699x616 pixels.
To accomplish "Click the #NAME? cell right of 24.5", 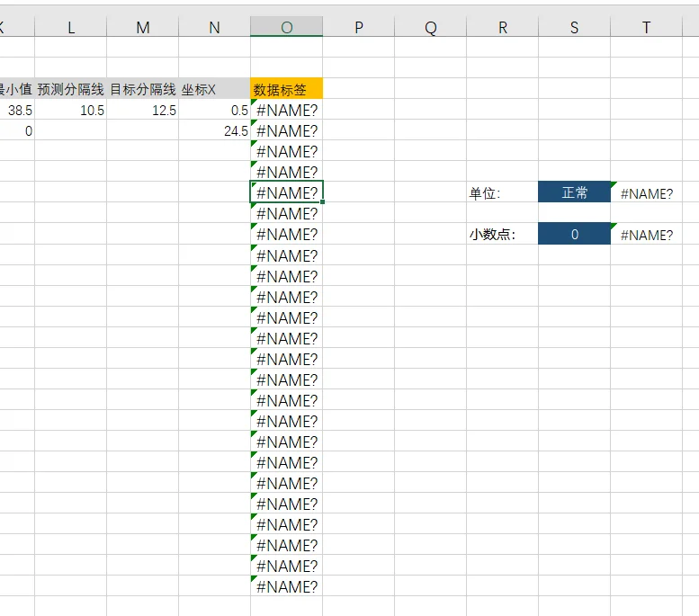I will 287,130.
